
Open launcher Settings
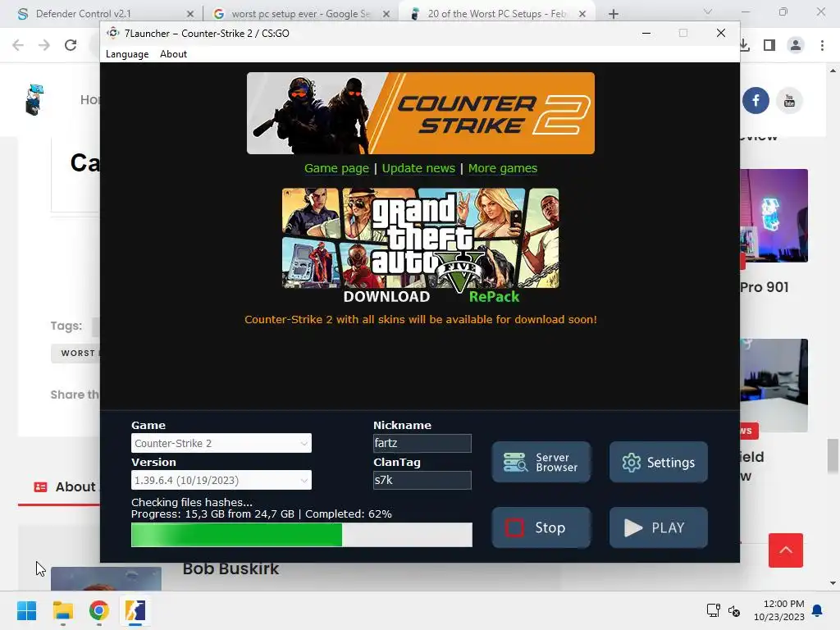pyautogui.click(x=659, y=462)
